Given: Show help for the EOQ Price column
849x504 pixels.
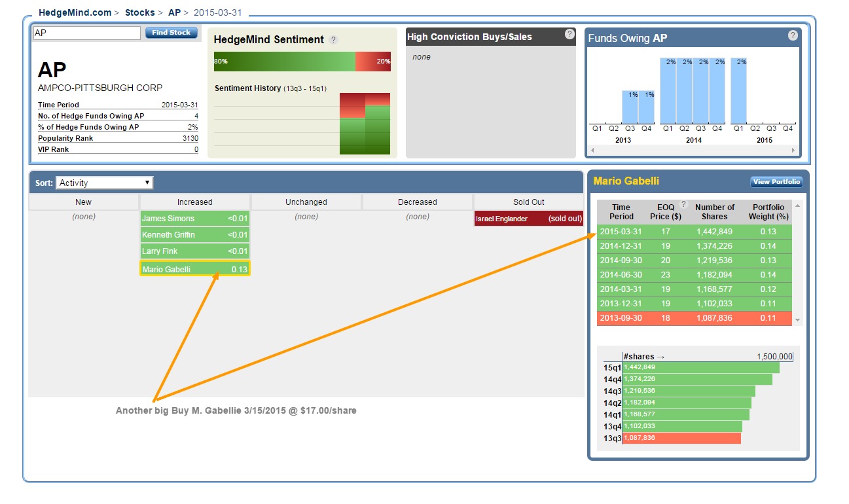Looking at the screenshot, I should click(683, 204).
